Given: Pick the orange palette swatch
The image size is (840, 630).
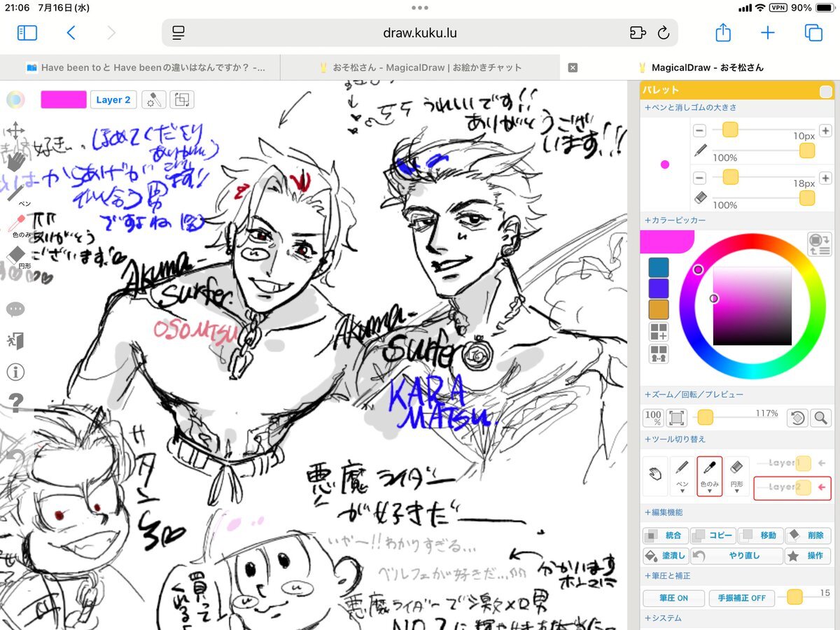Looking at the screenshot, I should coord(659,309).
